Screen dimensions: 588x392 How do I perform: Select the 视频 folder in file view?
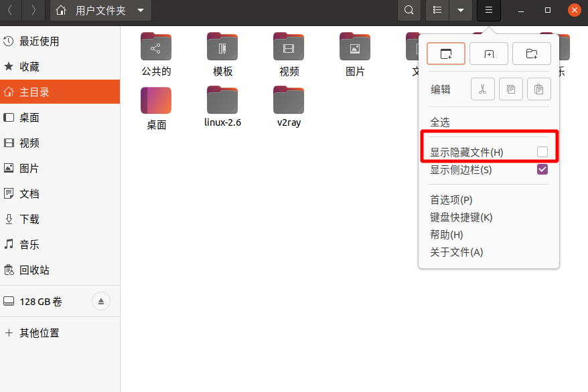(289, 46)
